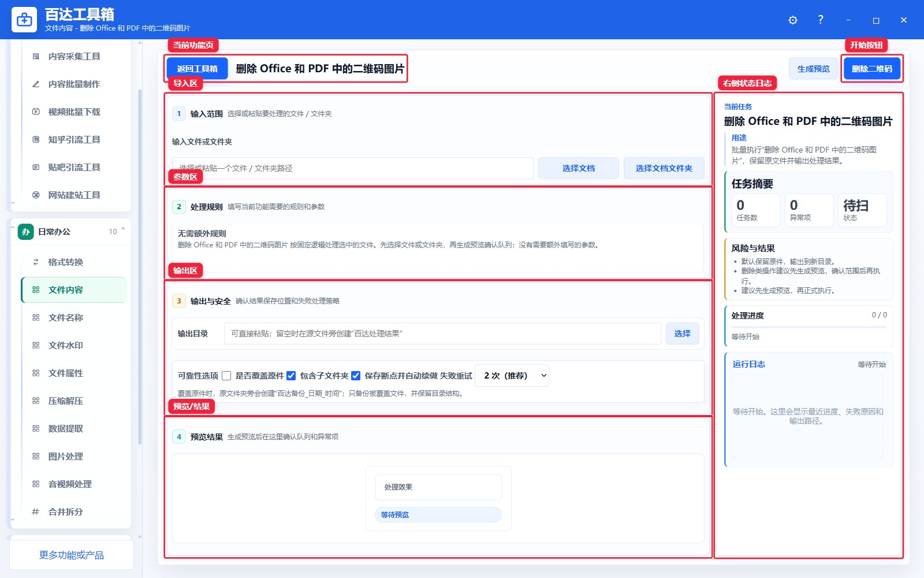924x578 pixels.
Task: Open the 数据提取 menu item
Action: point(74,428)
